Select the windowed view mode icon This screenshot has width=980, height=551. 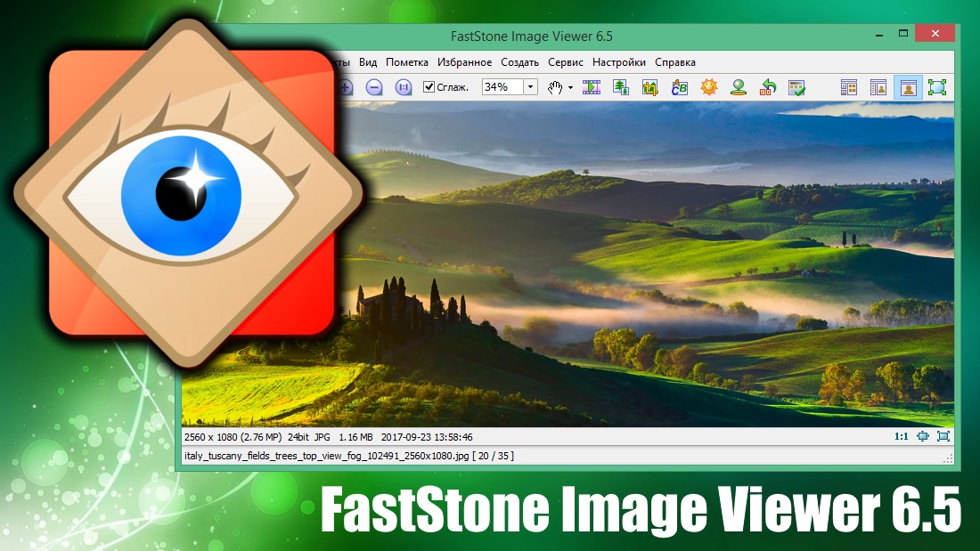point(908,87)
